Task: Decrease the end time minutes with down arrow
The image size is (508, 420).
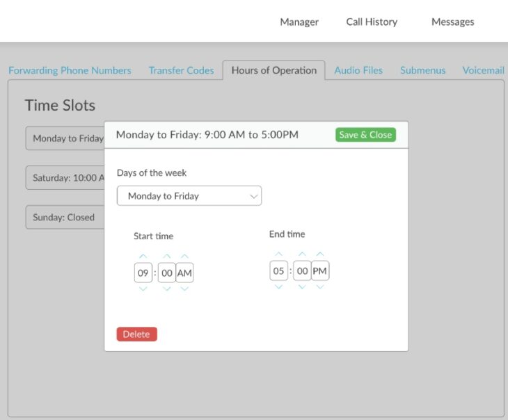Action: 302,286
